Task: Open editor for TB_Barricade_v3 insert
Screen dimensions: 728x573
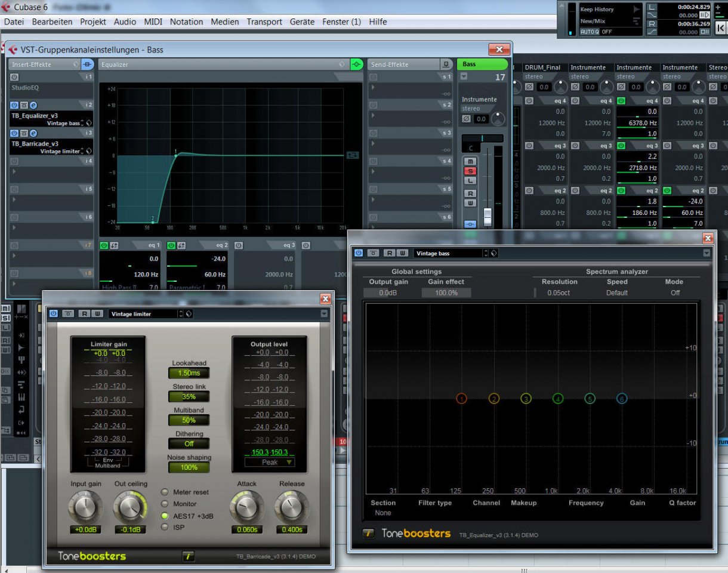Action: (33, 133)
